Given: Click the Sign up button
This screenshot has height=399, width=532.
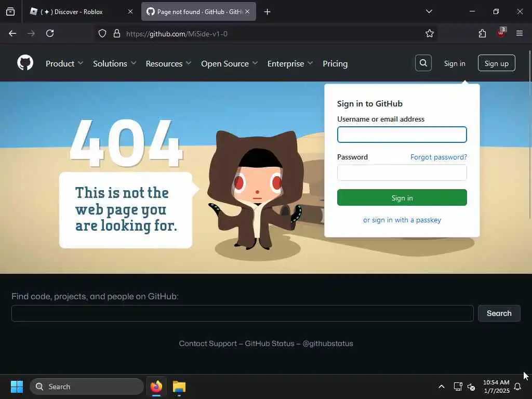Looking at the screenshot, I should [x=496, y=63].
